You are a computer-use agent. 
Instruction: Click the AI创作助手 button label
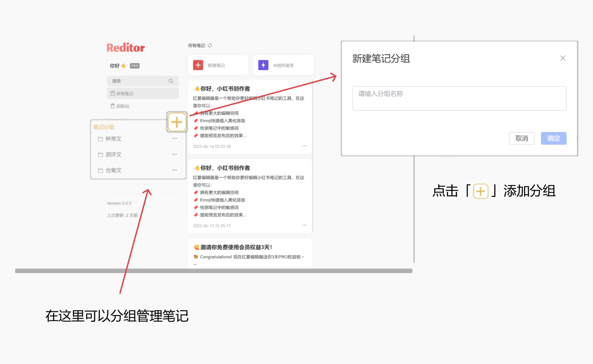pos(283,65)
